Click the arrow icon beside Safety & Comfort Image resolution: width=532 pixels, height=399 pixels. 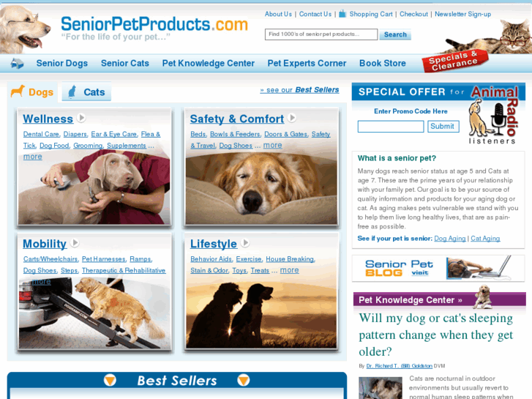292,118
